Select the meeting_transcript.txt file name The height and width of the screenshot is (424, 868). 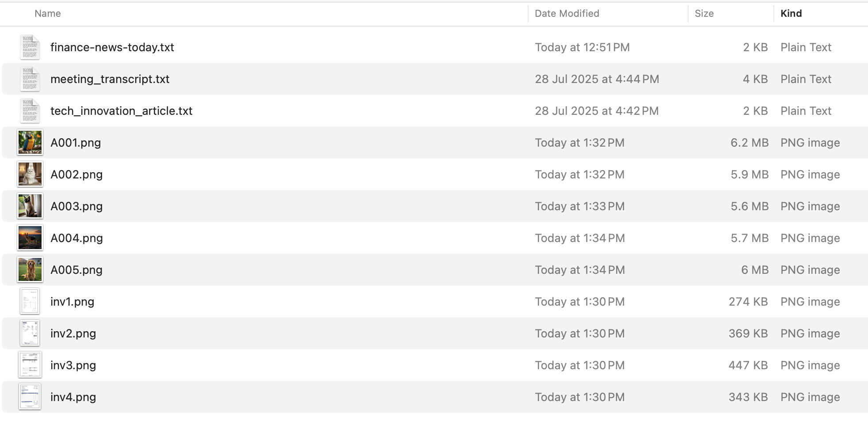pos(110,79)
